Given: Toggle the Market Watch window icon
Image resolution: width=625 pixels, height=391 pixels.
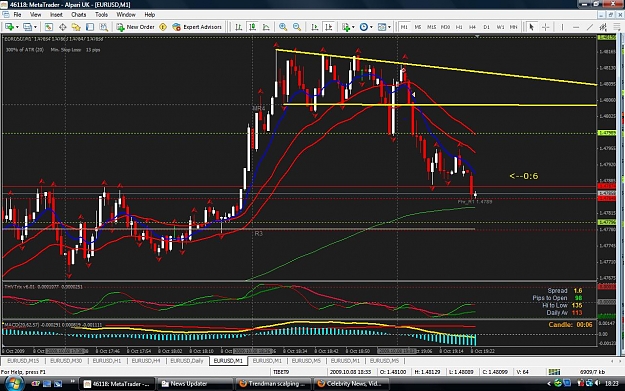Looking at the screenshot, I should [x=49, y=27].
